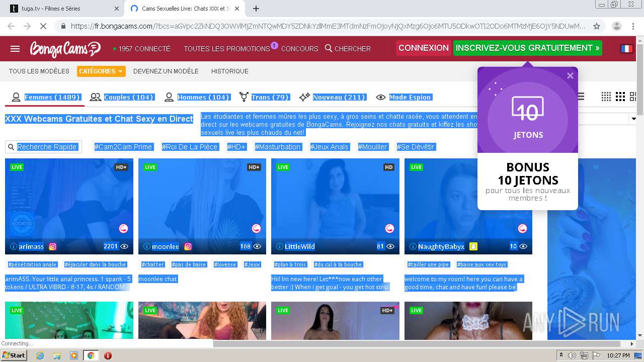The height and width of the screenshot is (362, 644).
Task: Click the info icon beside NaughtyBabyx
Action: click(x=413, y=246)
